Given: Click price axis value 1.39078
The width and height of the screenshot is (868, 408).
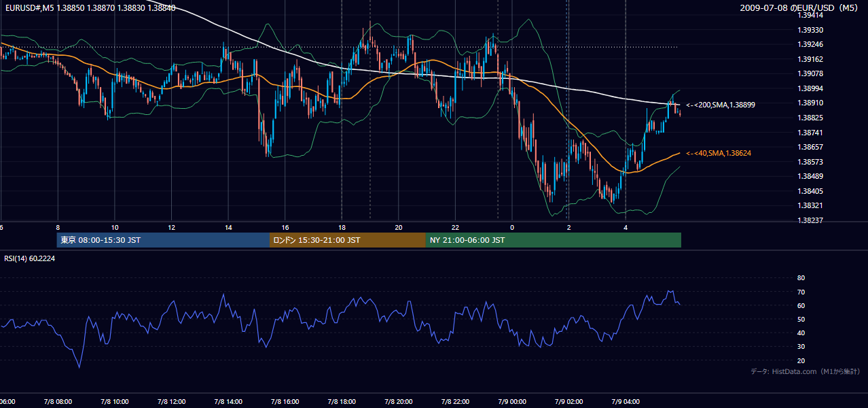Looking at the screenshot, I should tap(810, 73).
